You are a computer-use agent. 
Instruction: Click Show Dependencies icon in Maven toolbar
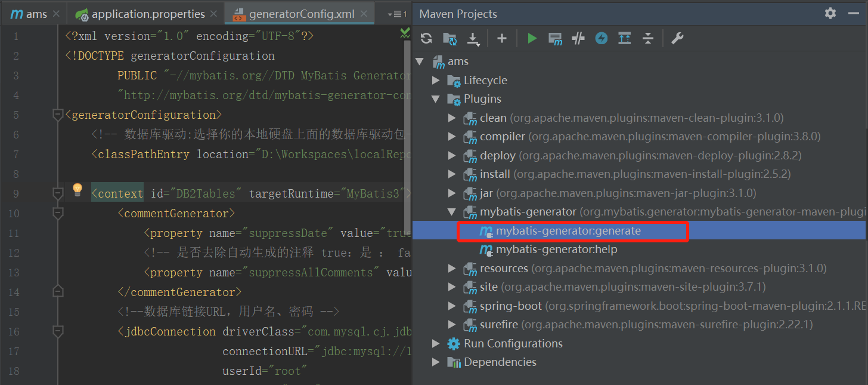point(625,38)
